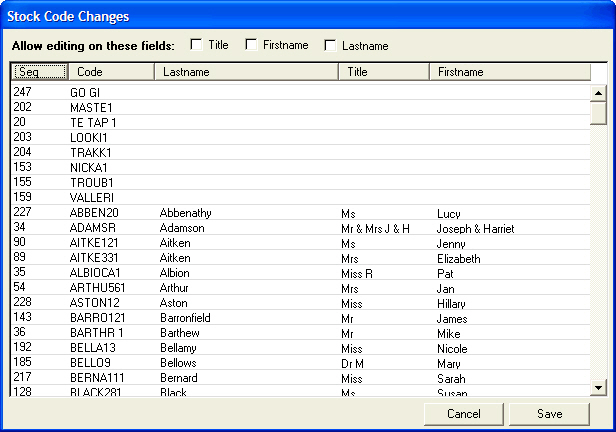Select the BELLO9 code cell
The height and width of the screenshot is (432, 616).
coord(90,363)
